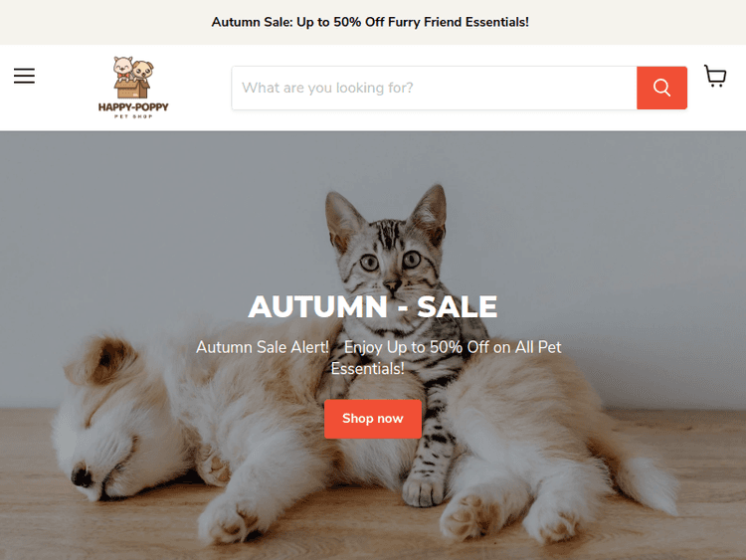Click the AUTUMN - SALE banner heading

coord(373,306)
